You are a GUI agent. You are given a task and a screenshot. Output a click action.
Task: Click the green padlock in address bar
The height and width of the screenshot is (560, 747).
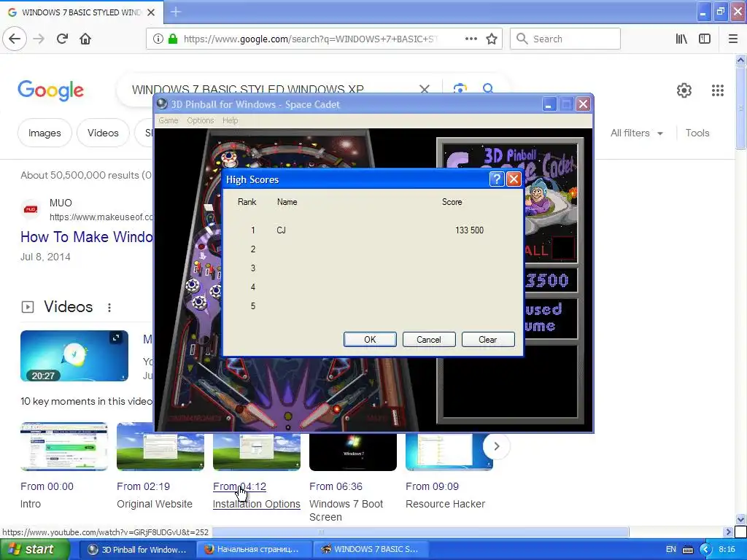coord(173,39)
